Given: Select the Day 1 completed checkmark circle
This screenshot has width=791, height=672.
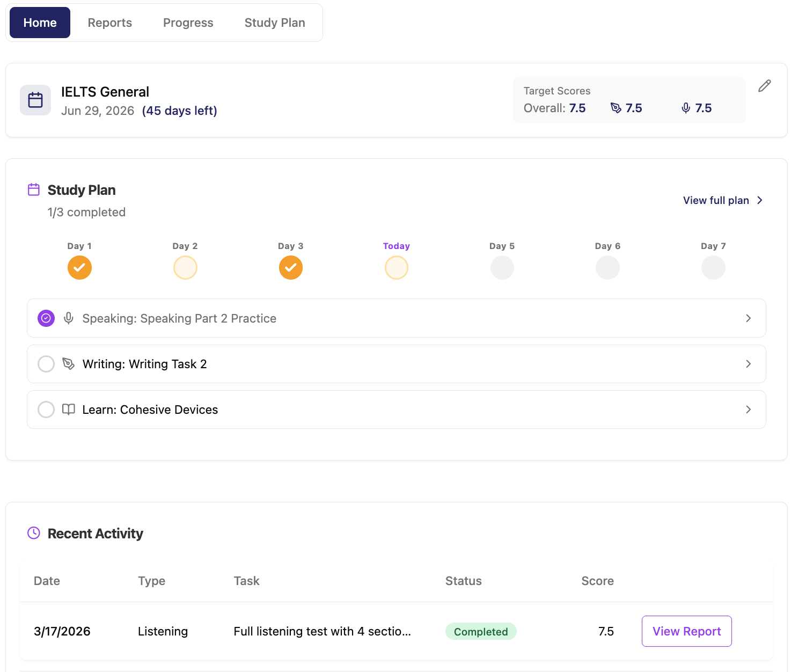Looking at the screenshot, I should pyautogui.click(x=79, y=267).
